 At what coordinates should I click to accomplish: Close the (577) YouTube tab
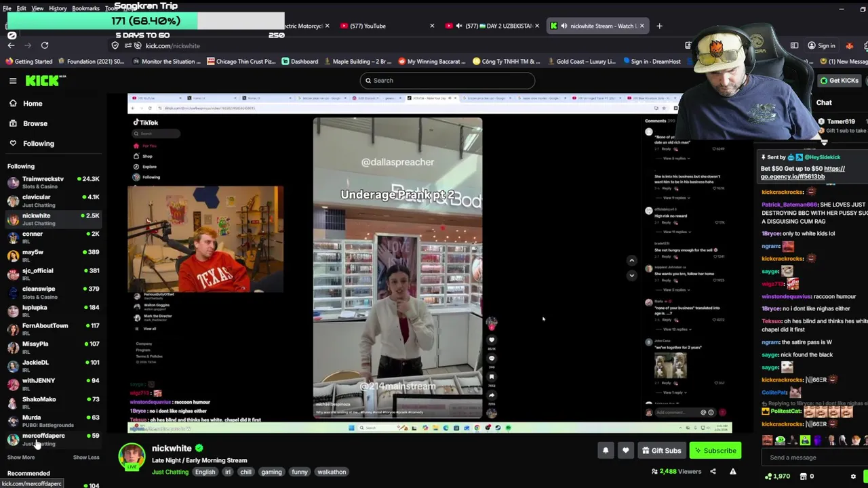tap(432, 26)
